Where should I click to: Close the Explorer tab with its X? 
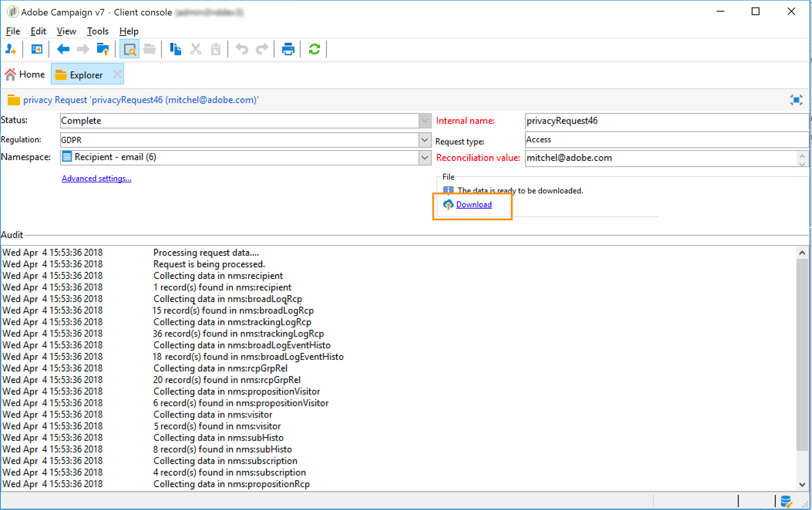(x=117, y=74)
